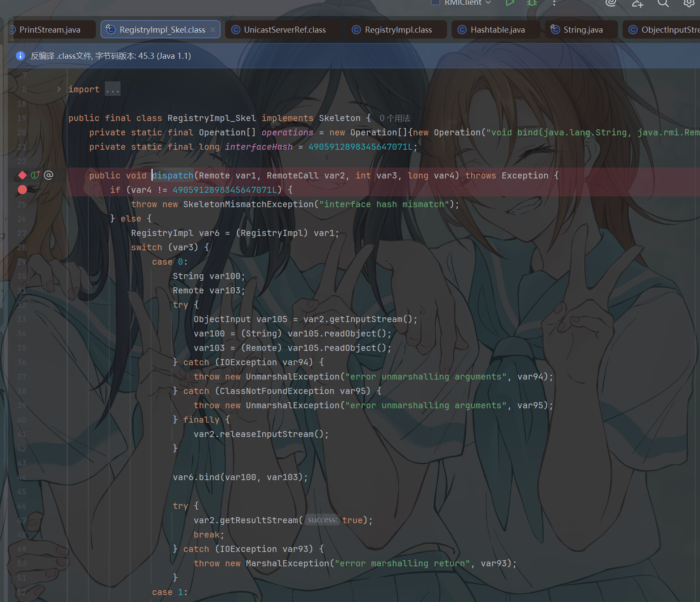Click the RMIClient configuration icon square
700x602 pixels.
pyautogui.click(x=435, y=2)
